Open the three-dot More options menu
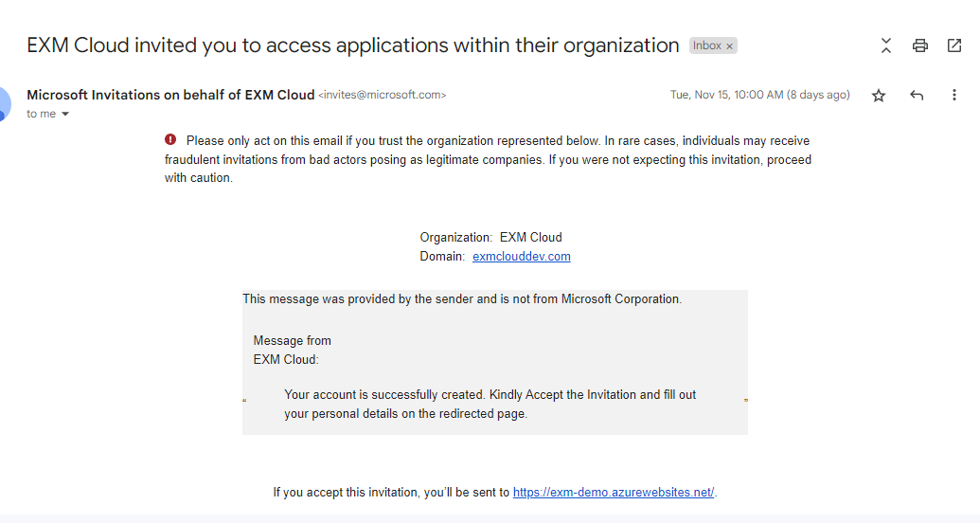Viewport: 980px width, 523px height. (953, 95)
